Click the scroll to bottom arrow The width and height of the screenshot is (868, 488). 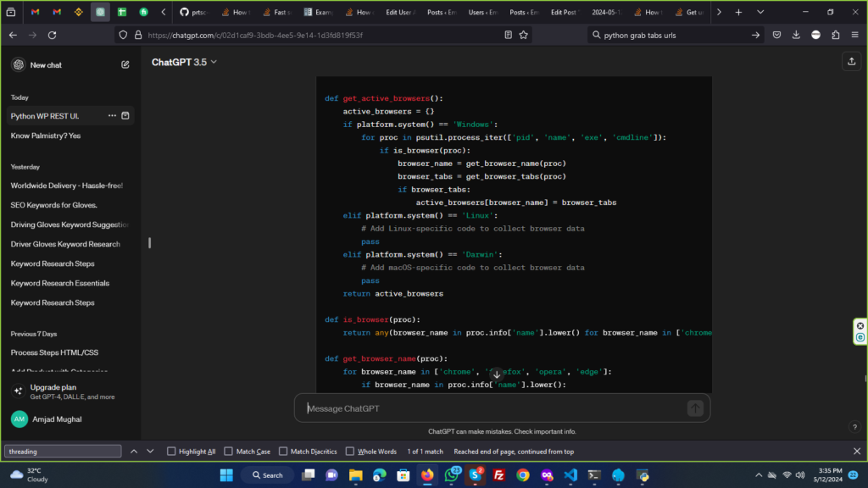click(x=497, y=374)
